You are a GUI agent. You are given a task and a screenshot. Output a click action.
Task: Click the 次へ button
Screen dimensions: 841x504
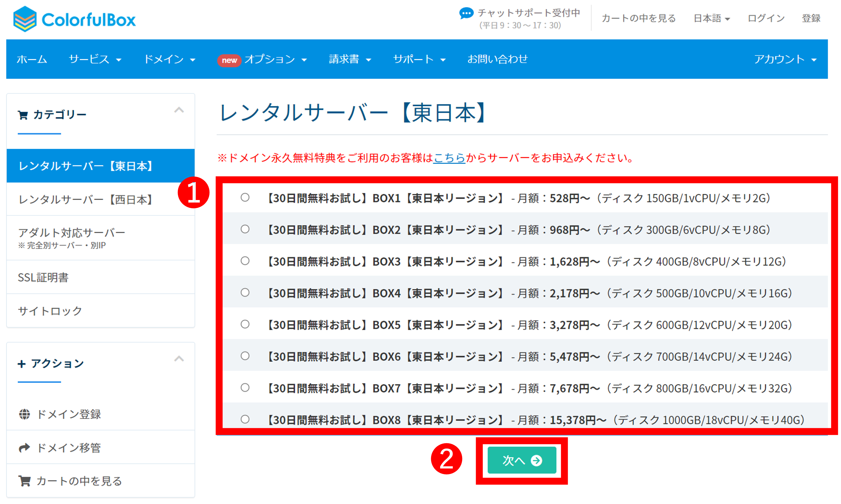522,460
